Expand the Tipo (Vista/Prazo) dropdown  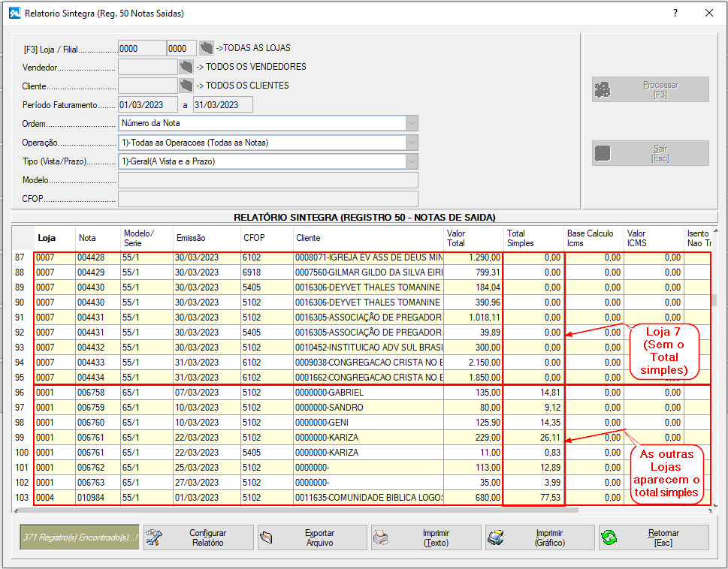coord(412,161)
